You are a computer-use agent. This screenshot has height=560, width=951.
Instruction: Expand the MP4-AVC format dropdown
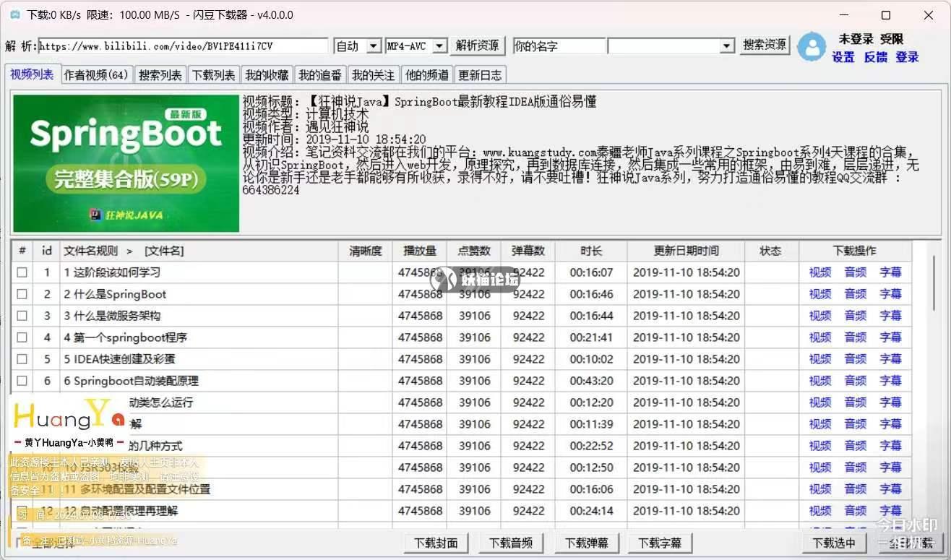click(439, 46)
